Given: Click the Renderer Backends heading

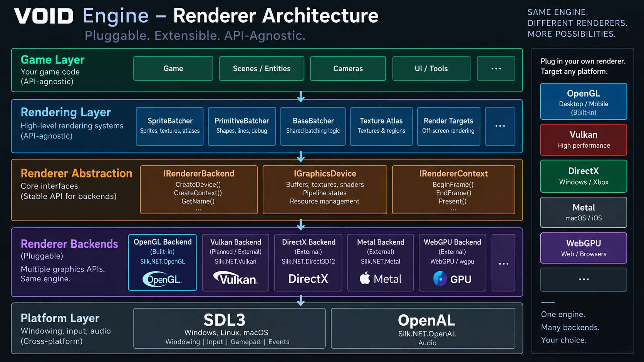Looking at the screenshot, I should (x=69, y=244).
